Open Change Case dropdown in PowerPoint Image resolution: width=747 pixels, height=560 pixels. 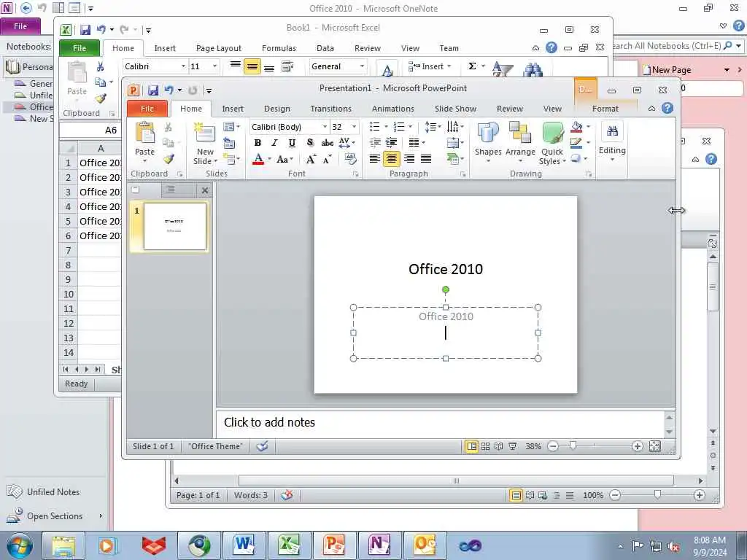285,159
